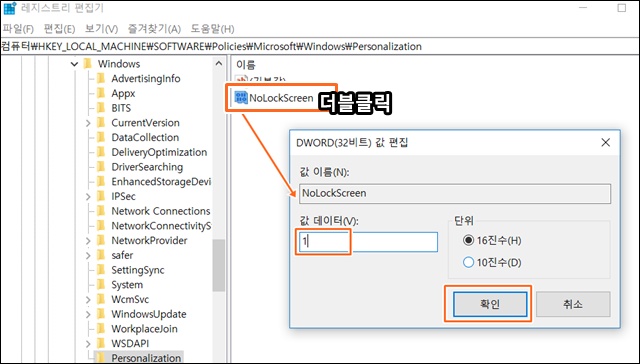Expand the WindowsUpdate key

[88, 314]
